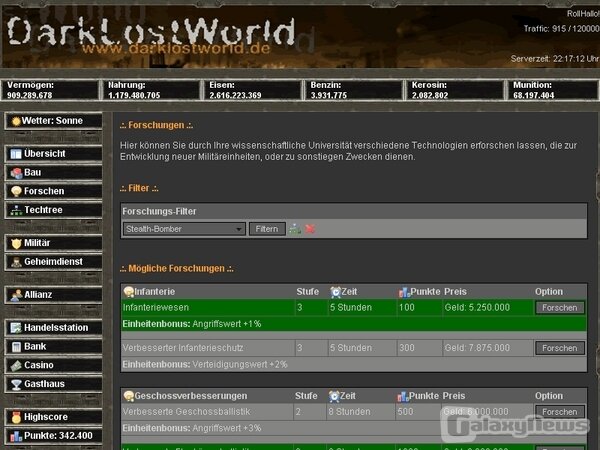This screenshot has width=600, height=450.
Task: Click Forschen for Verbesserte Geschossballistik
Action: (x=559, y=412)
